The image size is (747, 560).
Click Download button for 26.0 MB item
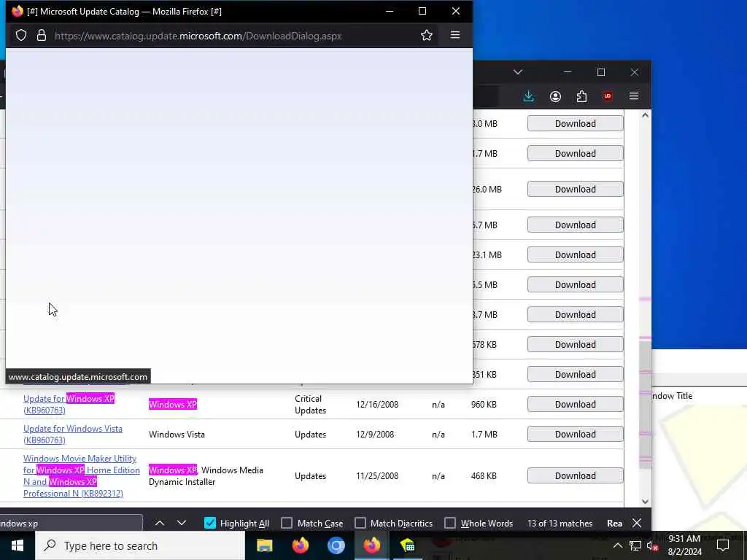(575, 189)
